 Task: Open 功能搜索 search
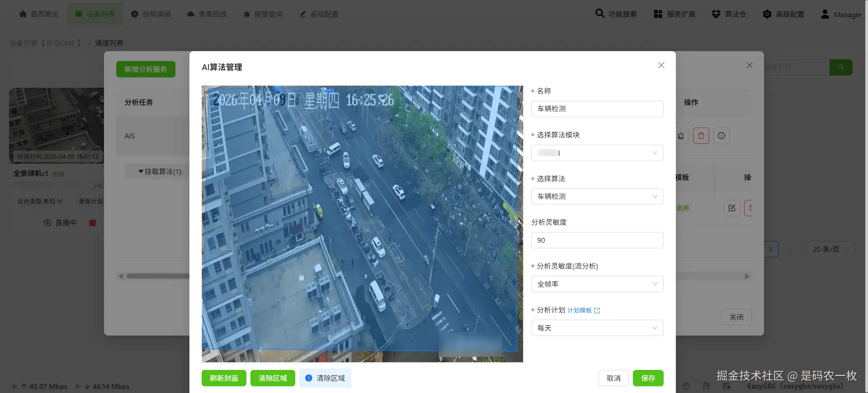616,14
